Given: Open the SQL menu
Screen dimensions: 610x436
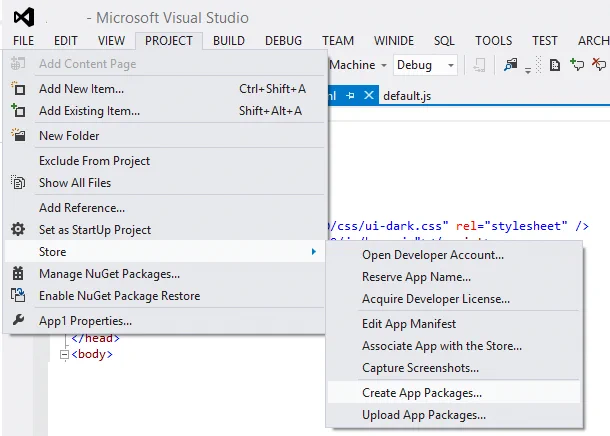Looking at the screenshot, I should click(x=444, y=41).
